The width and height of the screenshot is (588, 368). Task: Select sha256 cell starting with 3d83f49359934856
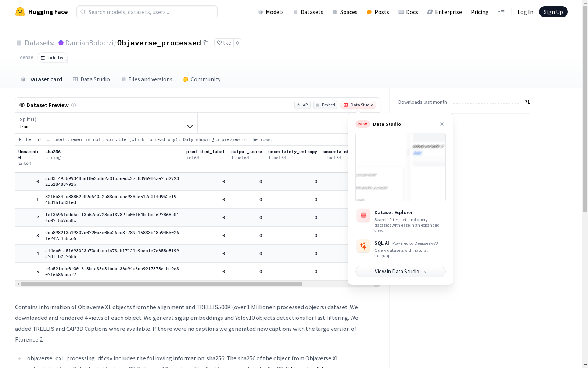112,181
